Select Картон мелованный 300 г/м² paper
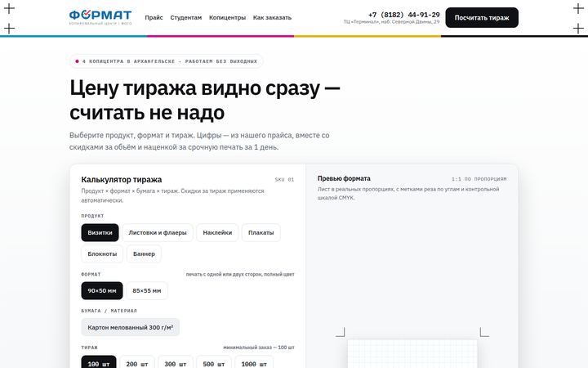The image size is (588, 368). [130, 327]
